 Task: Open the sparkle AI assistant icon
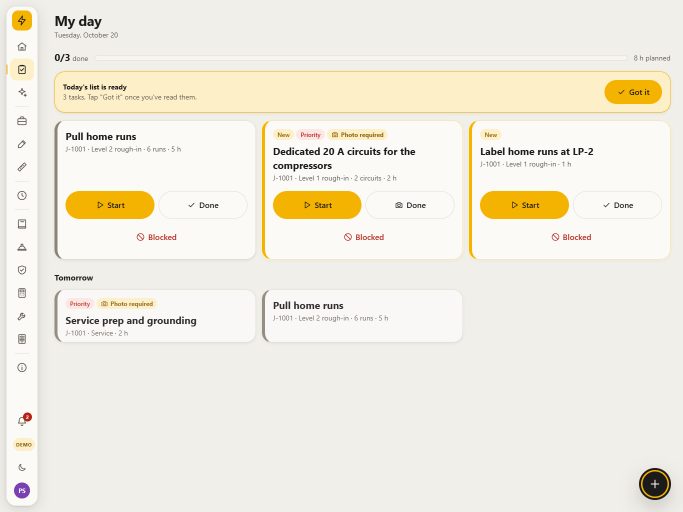22,92
